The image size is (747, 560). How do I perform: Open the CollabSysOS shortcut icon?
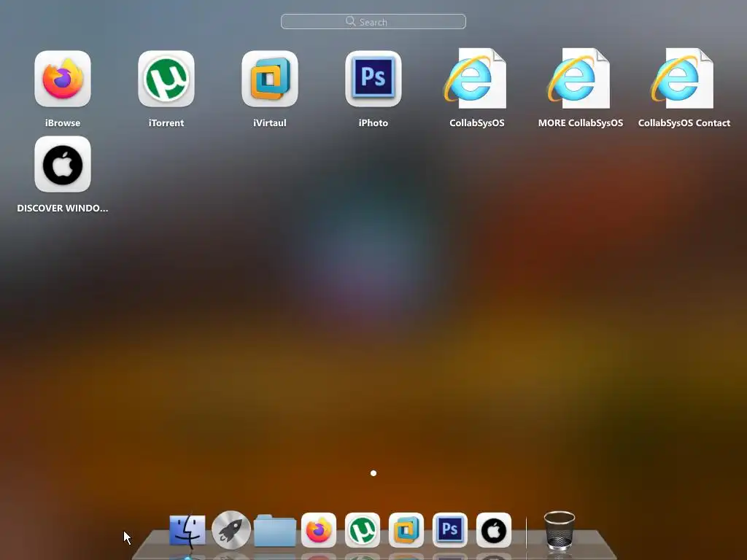[476, 79]
